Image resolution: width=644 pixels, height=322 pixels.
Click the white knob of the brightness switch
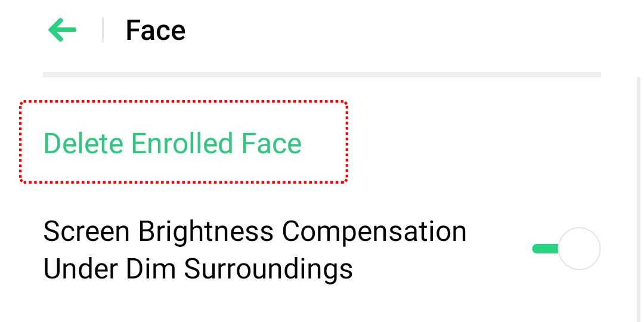click(x=579, y=249)
